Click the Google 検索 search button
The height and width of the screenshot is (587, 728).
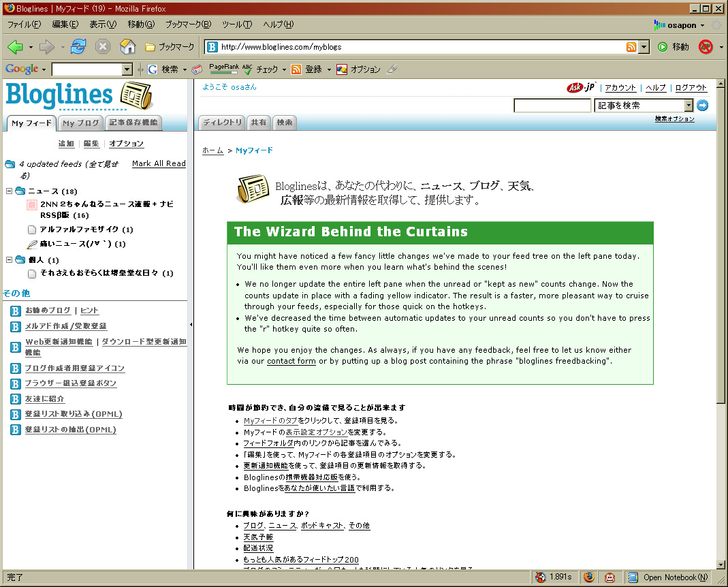click(x=163, y=69)
